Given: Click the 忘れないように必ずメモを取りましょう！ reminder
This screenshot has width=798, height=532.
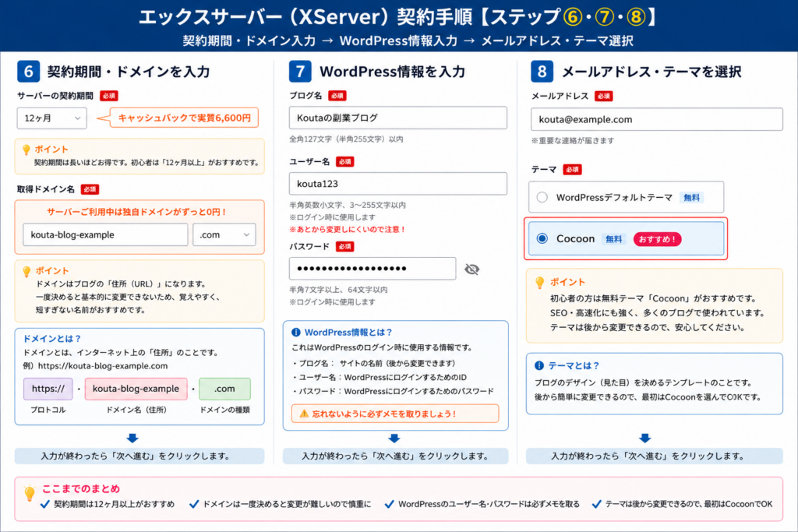Looking at the screenshot, I should coord(395,414).
